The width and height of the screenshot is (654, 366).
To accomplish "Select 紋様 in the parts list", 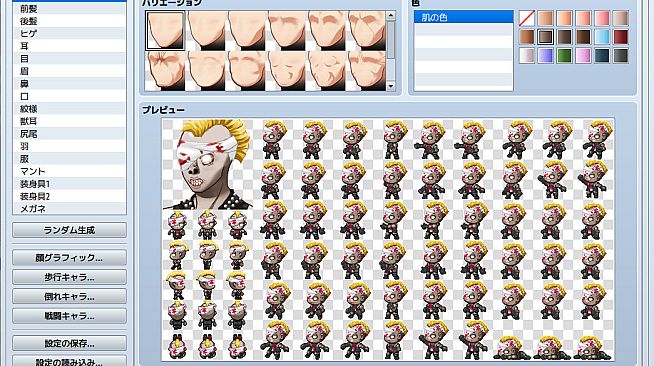I will click(x=69, y=109).
